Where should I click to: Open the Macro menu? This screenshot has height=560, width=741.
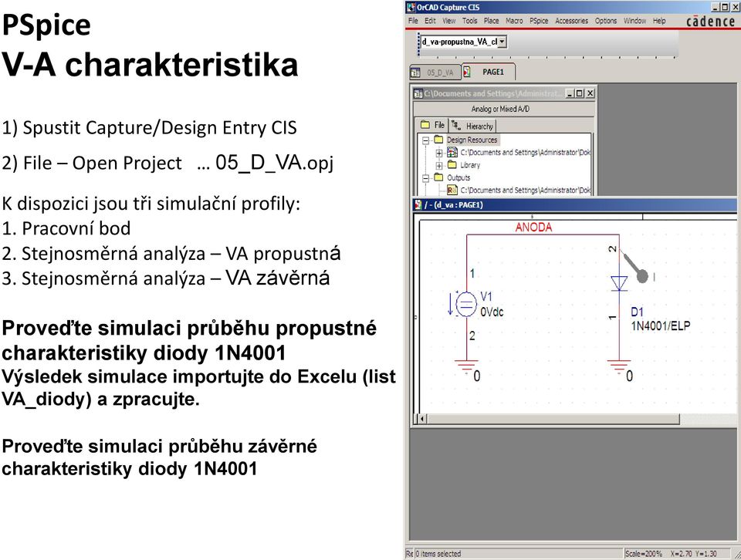[514, 21]
